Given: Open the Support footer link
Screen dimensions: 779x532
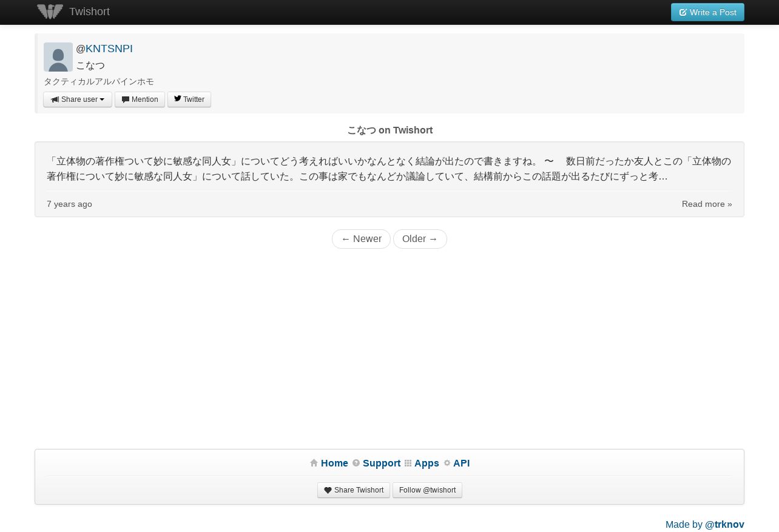Looking at the screenshot, I should (x=382, y=463).
